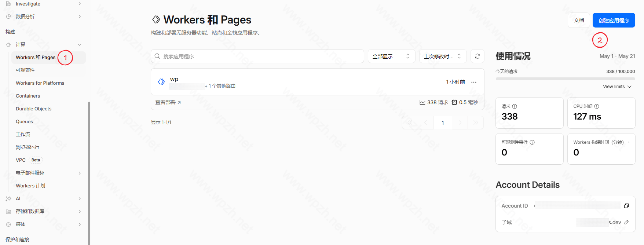The image size is (644, 245).
Task: Open VPC Beta in sidebar
Action: click(x=29, y=160)
